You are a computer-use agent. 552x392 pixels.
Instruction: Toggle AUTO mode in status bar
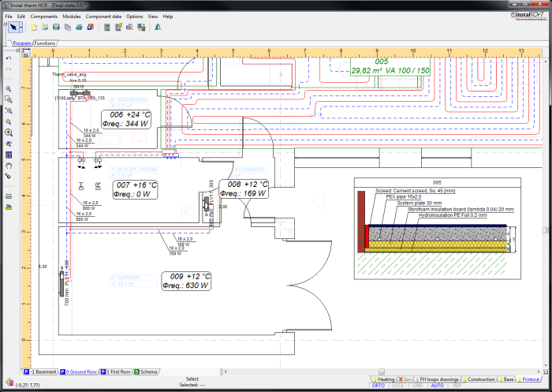click(x=437, y=386)
